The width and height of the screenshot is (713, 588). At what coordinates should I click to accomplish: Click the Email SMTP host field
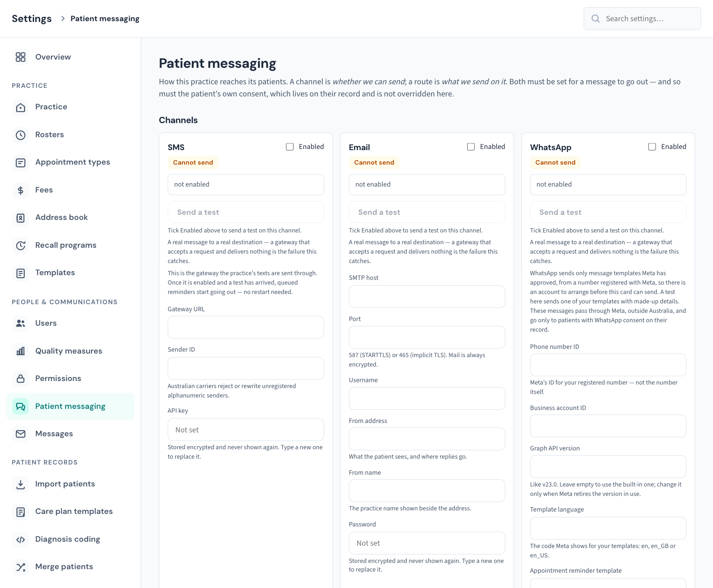pyautogui.click(x=427, y=297)
